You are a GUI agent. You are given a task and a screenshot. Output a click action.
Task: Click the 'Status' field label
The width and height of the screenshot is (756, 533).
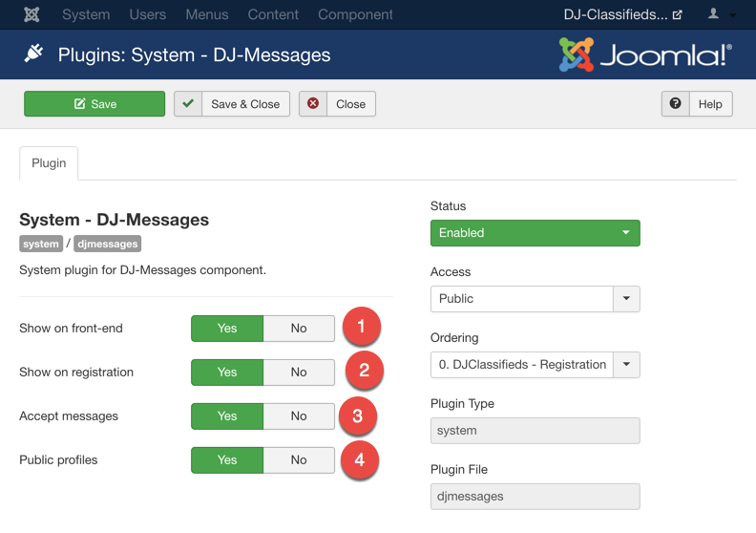(448, 206)
